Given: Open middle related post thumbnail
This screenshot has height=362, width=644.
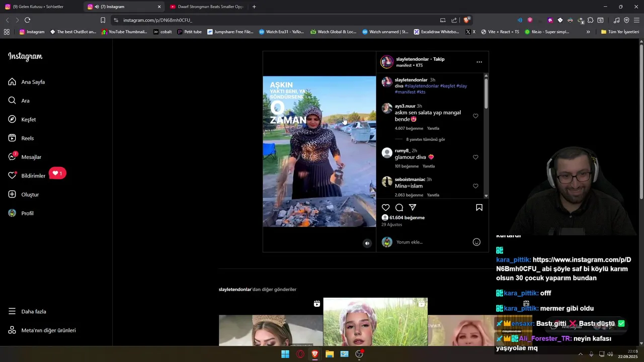Looking at the screenshot, I should (375, 322).
